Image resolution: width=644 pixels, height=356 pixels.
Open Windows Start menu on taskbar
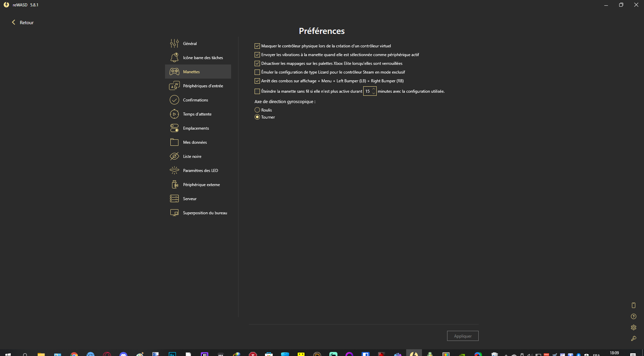tap(8, 354)
